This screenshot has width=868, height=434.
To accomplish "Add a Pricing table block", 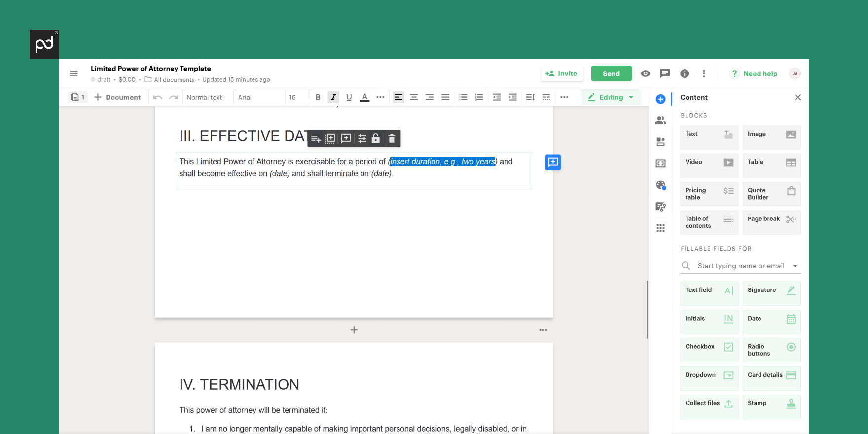I will click(709, 194).
